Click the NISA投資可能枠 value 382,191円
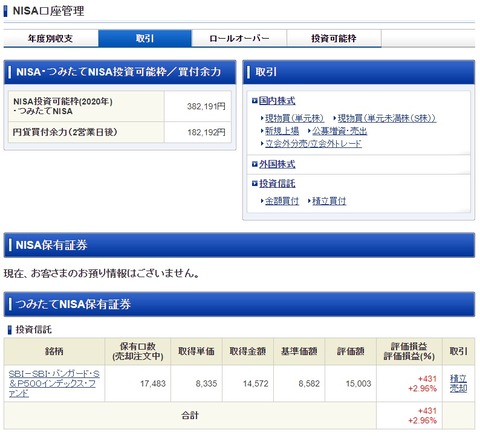 pyautogui.click(x=206, y=106)
